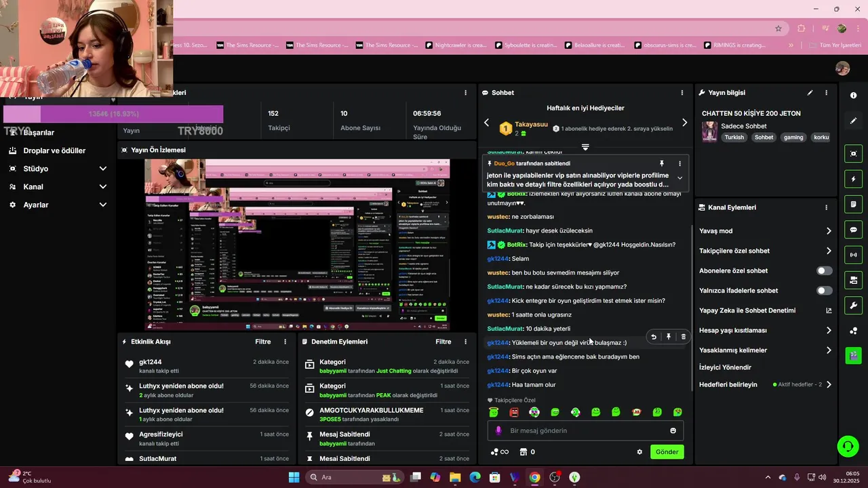Expand the Kanal sidebar section
Image resolution: width=868 pixels, height=488 pixels.
click(103, 186)
